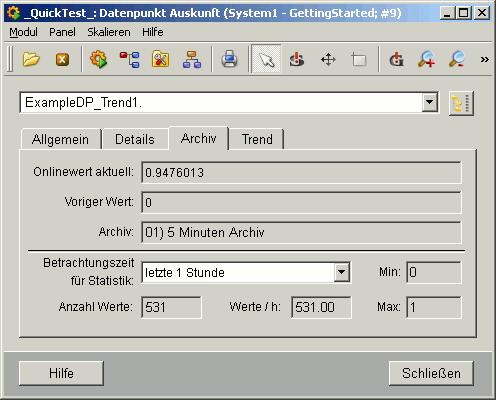This screenshot has width=496, height=400.
Task: Click the datapoint selector tree button
Action: coord(461,103)
